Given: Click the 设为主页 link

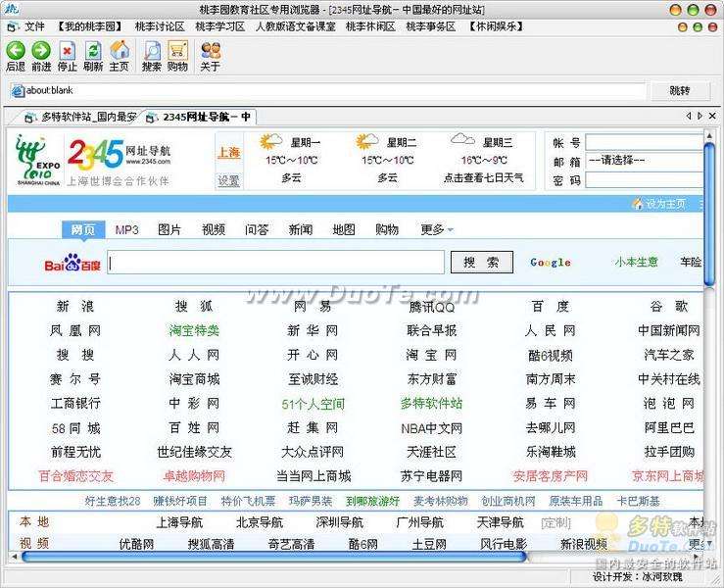Looking at the screenshot, I should [x=665, y=204].
